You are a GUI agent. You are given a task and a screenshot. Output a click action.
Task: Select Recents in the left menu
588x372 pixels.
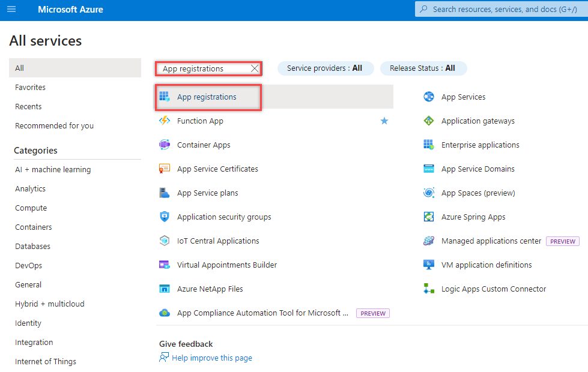(28, 106)
